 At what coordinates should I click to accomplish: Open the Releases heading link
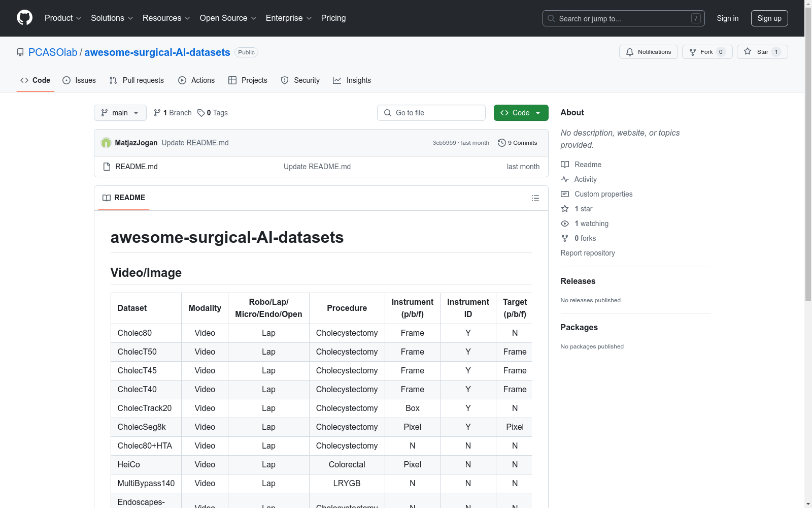pos(578,281)
